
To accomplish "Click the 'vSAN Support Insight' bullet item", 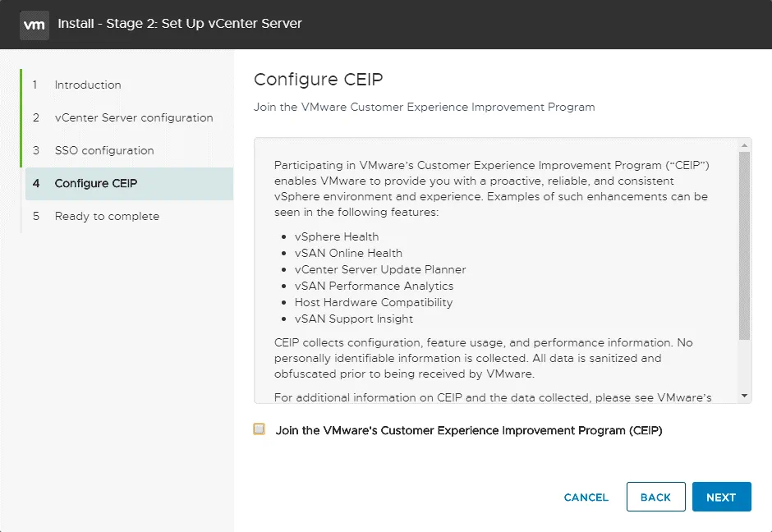I will (x=354, y=319).
